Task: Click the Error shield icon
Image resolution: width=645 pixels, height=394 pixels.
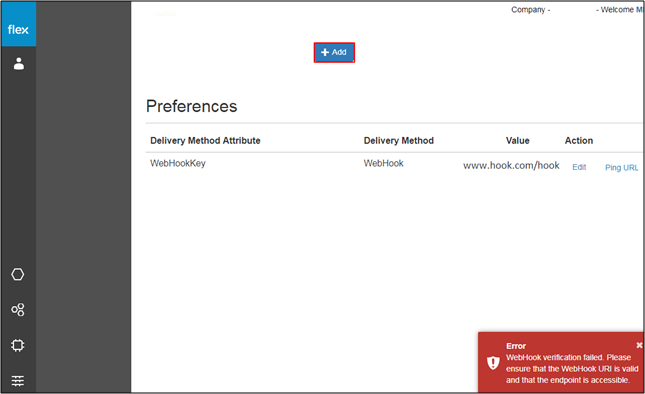Action: 493,363
